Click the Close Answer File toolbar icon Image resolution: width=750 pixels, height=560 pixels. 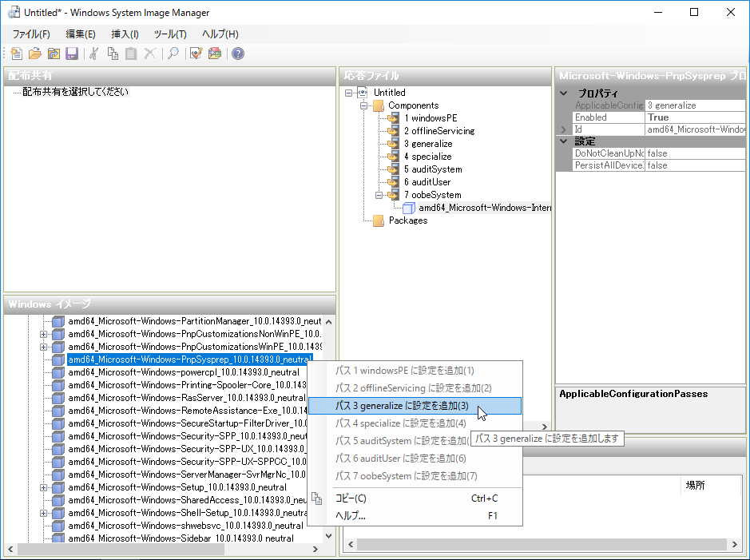point(54,54)
